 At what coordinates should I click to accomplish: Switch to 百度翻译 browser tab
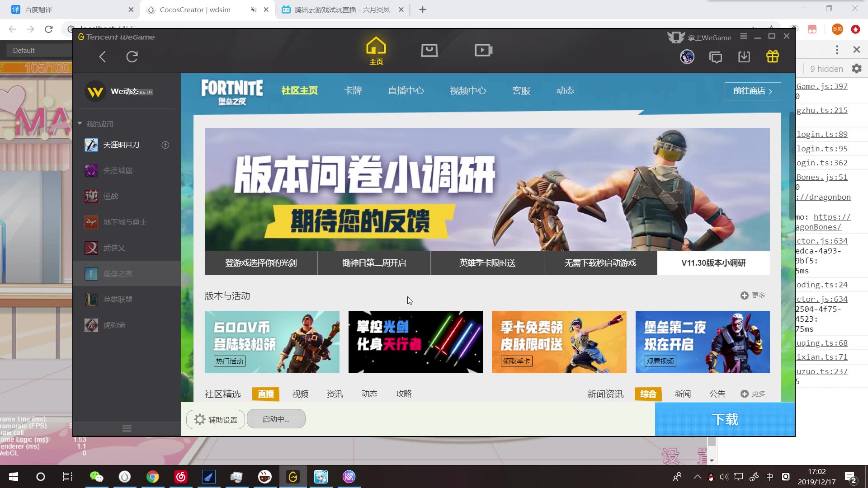pyautogui.click(x=72, y=9)
